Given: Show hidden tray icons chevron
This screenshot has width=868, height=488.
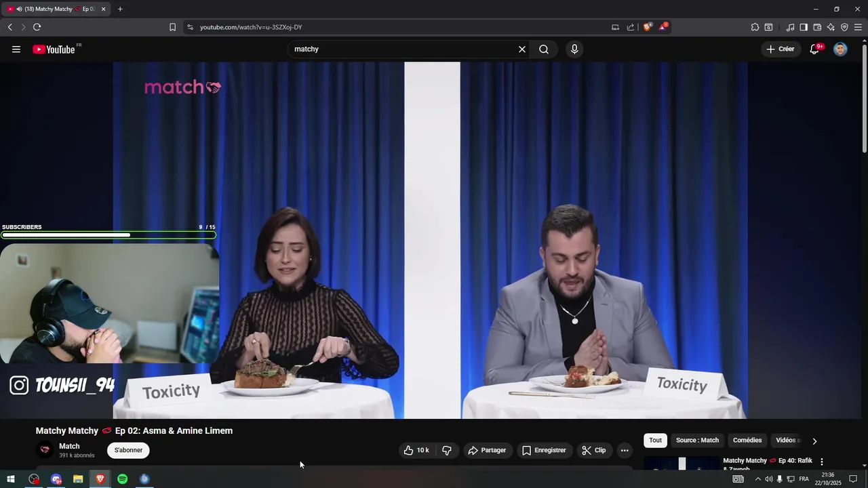Looking at the screenshot, I should coord(757,479).
